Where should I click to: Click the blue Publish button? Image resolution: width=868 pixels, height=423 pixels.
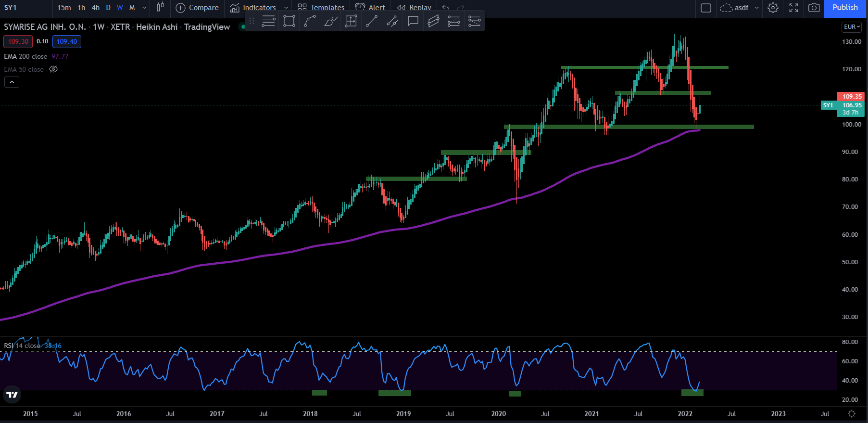844,8
